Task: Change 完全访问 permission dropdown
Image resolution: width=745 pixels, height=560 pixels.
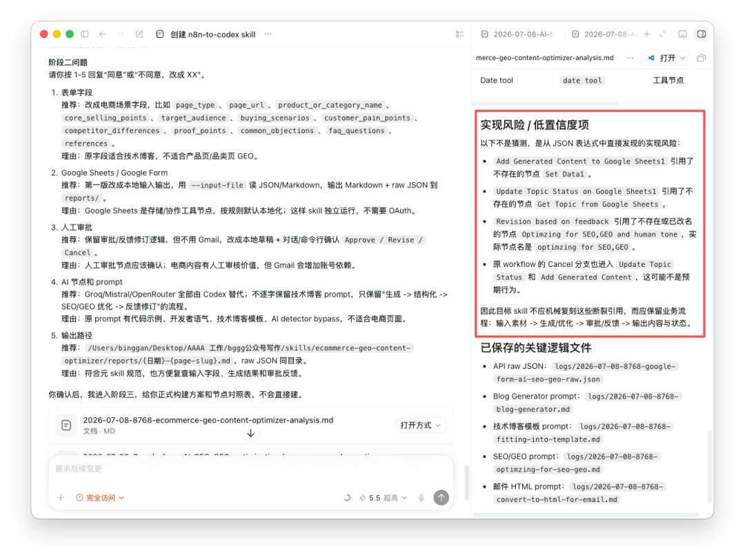Action: (x=100, y=498)
